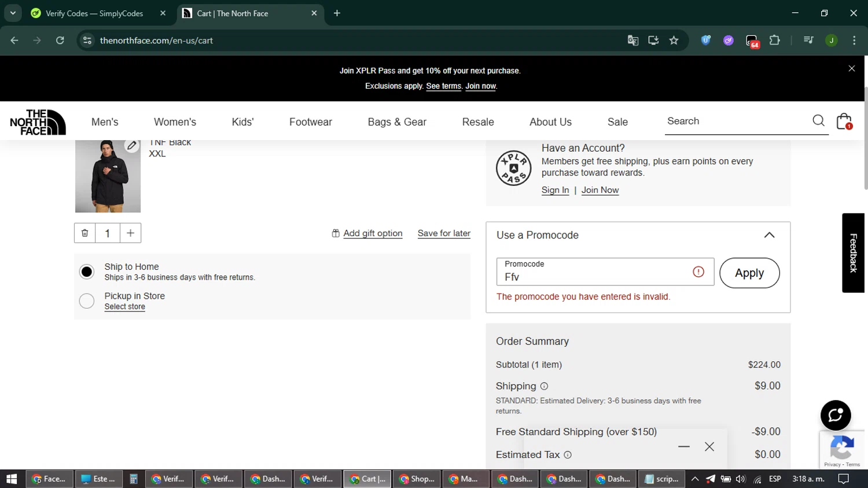Select Ship to Home radio option

click(87, 271)
